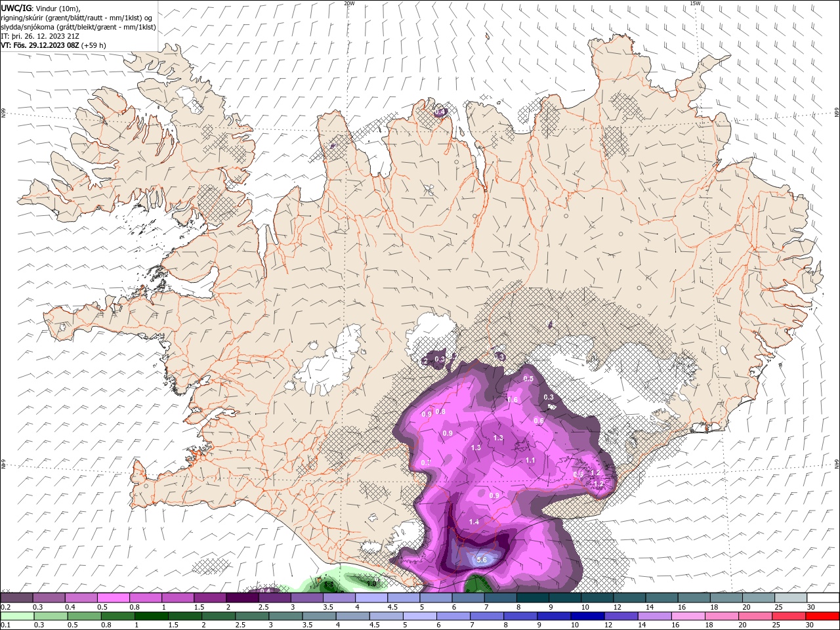Pick the pale lavender swatch above 4, upper legend

tap(371, 598)
